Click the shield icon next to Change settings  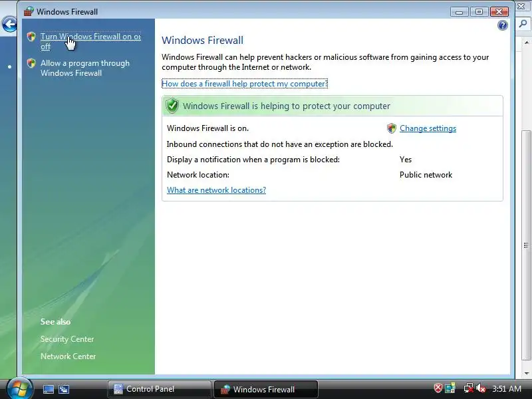[x=392, y=128]
